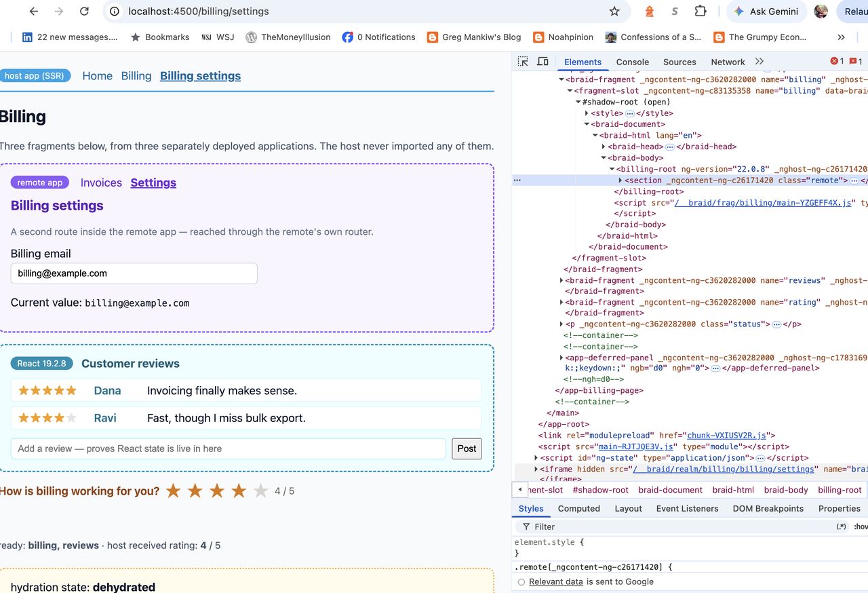Image resolution: width=868 pixels, height=593 pixels.
Task: Activate the DevTools inspect element picker
Action: tap(523, 62)
